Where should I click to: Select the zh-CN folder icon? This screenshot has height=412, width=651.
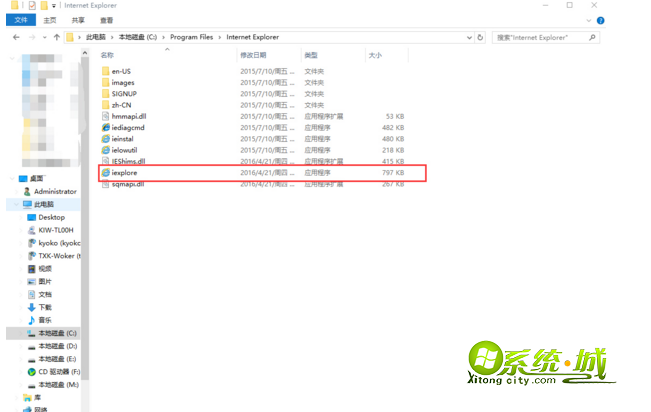[105, 105]
